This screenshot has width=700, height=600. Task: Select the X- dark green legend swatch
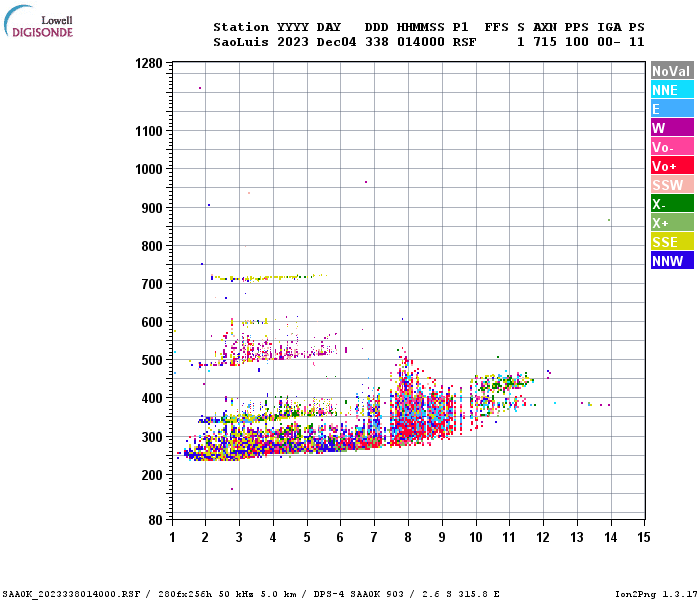pos(672,204)
